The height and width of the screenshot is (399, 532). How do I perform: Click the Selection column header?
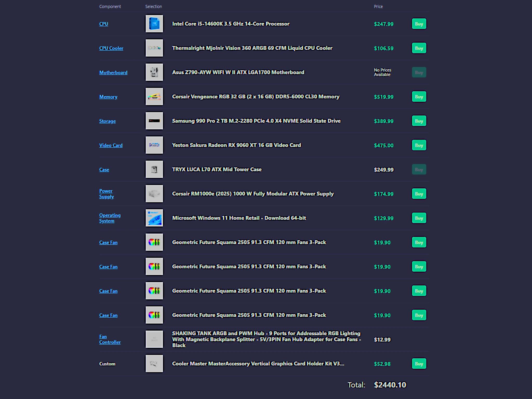[154, 6]
